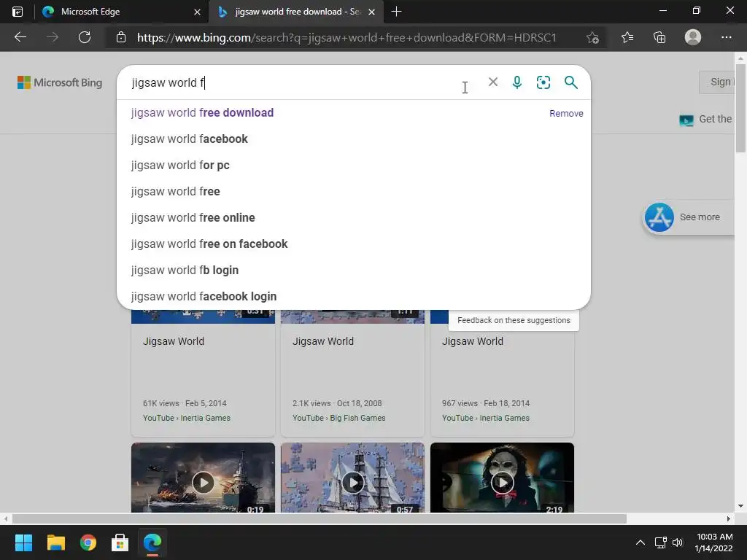Choose suggestion jigsaw world free download
This screenshot has height=560, width=747.
tap(354, 113)
